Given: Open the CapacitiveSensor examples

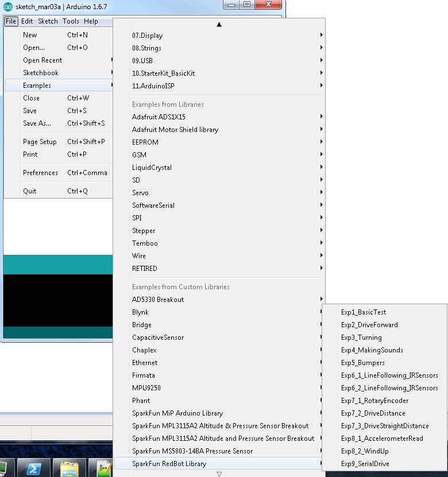Looking at the screenshot, I should click(x=218, y=338).
